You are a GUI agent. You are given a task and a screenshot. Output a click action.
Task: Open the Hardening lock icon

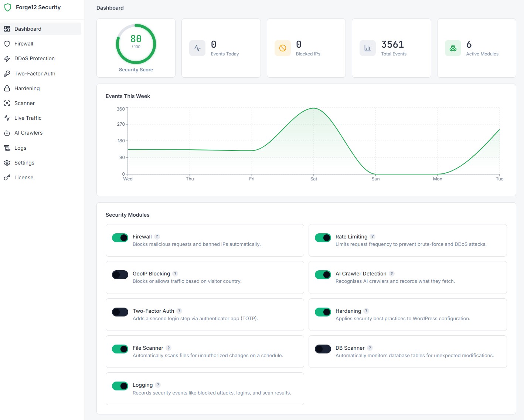pos(7,88)
